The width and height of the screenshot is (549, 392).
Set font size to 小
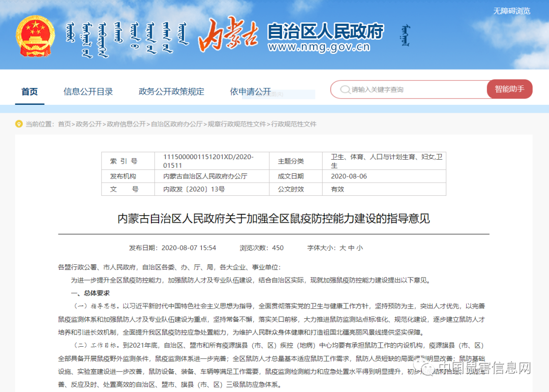pyautogui.click(x=359, y=248)
